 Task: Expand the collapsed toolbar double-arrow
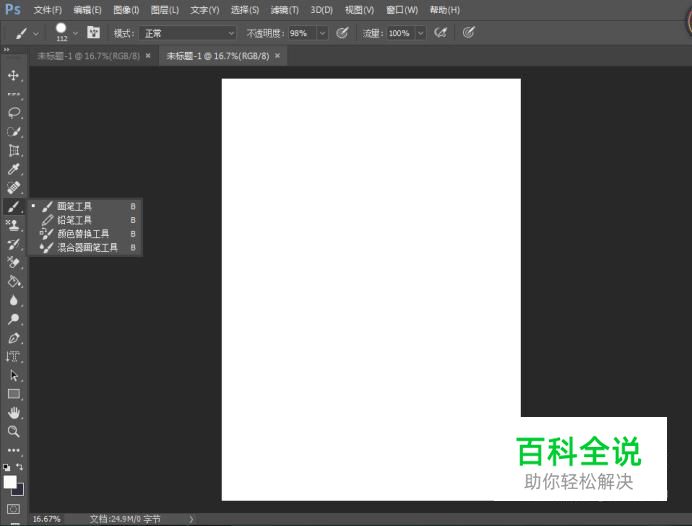point(6,49)
